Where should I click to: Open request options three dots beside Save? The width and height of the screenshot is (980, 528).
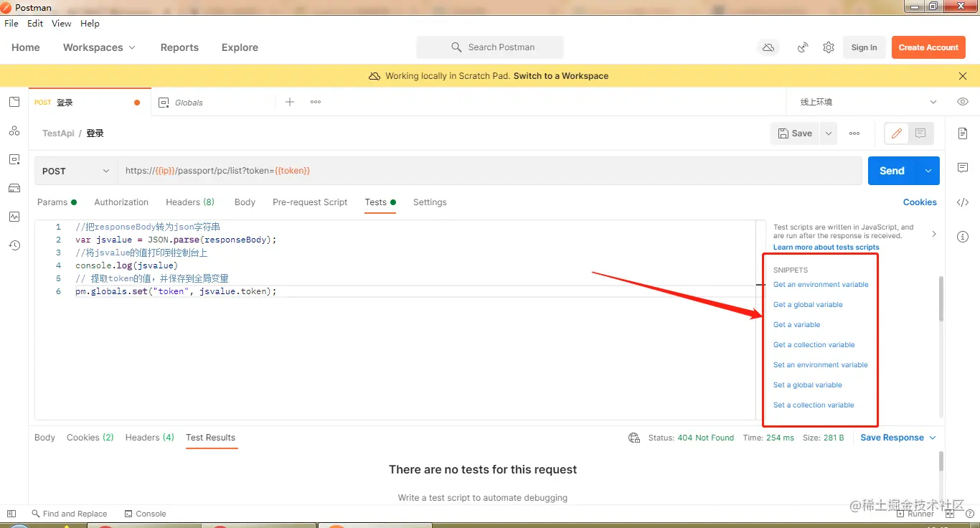tap(854, 133)
